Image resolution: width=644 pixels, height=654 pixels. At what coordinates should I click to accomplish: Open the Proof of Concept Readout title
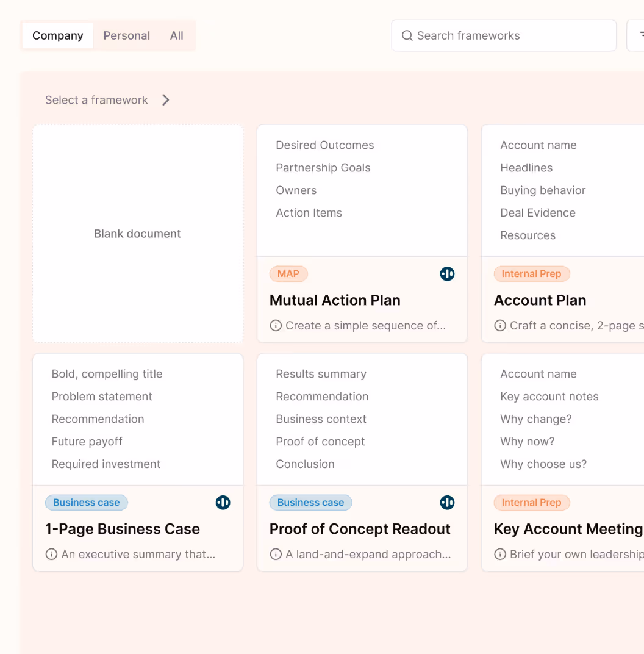pyautogui.click(x=360, y=529)
